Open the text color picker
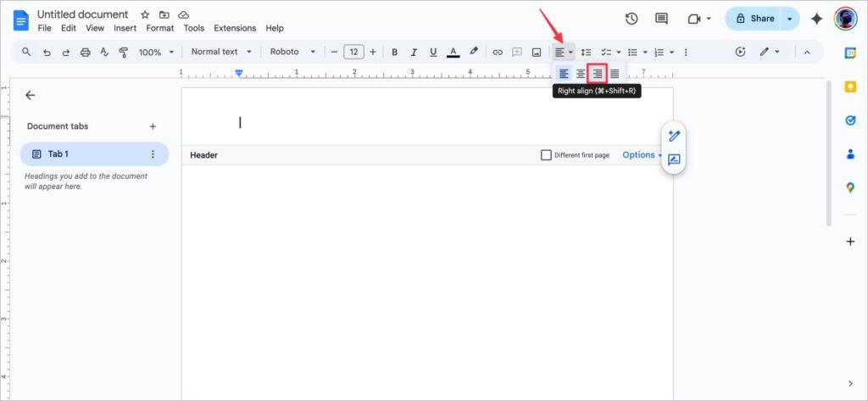This screenshot has width=868, height=401. click(453, 52)
